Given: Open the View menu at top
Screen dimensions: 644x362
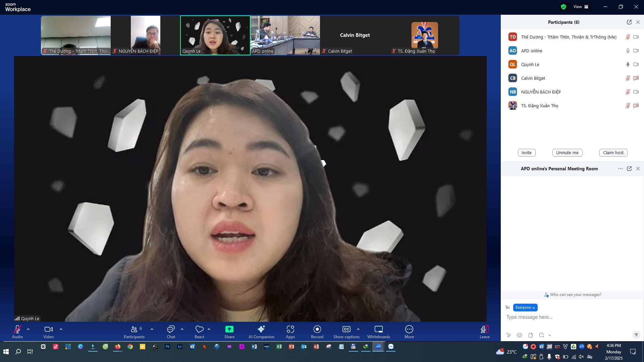Looking at the screenshot, I should point(581,7).
